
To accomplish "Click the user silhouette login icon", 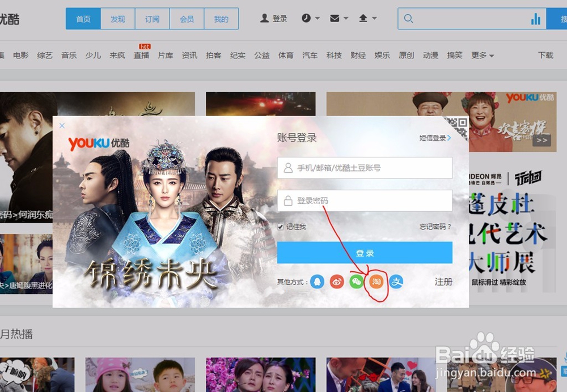I will pos(264,18).
